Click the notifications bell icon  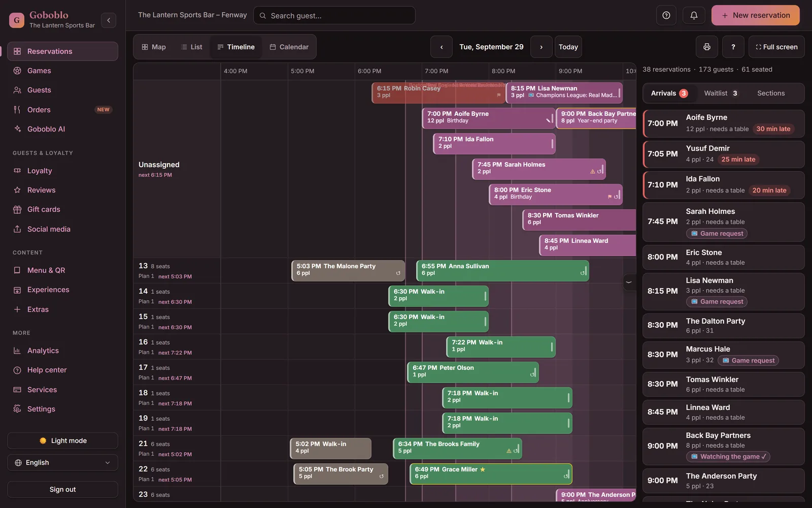[694, 15]
